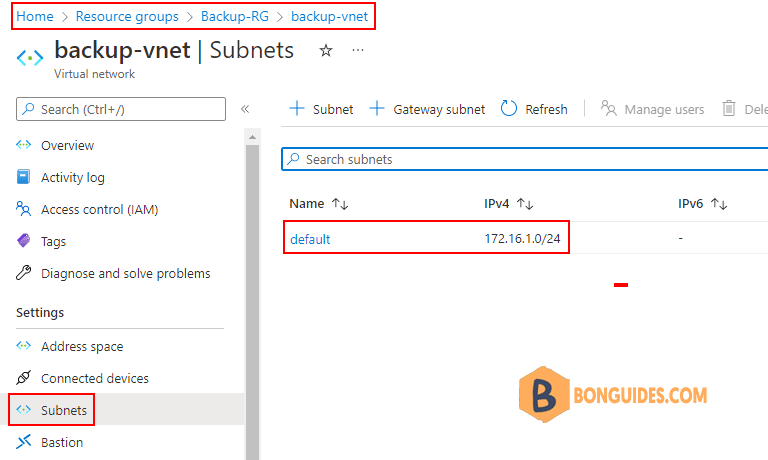
Task: Click the Manage users button
Action: [x=652, y=109]
